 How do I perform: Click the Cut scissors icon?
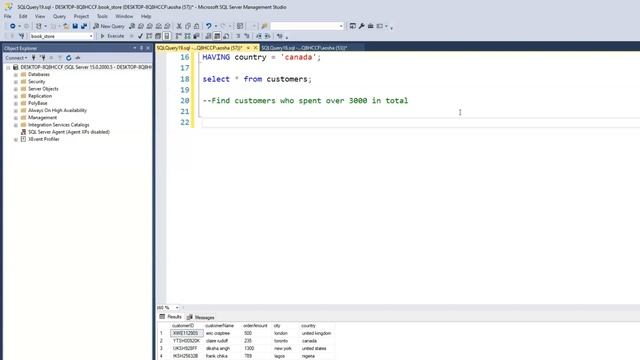tap(179, 26)
